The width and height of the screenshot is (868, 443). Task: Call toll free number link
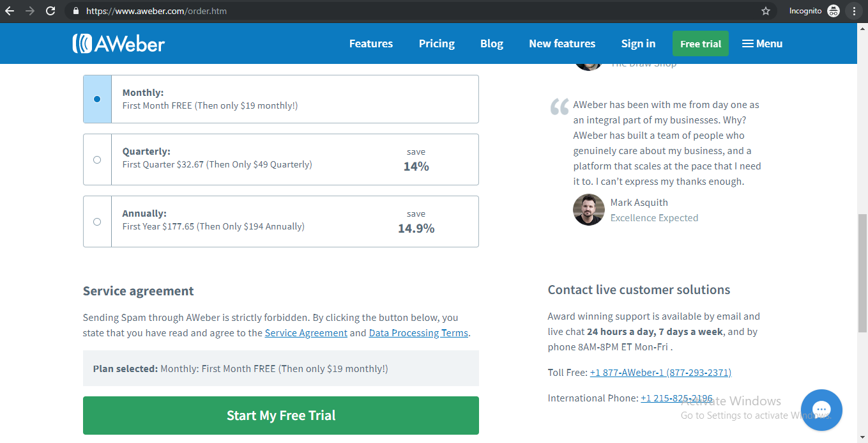(x=660, y=373)
